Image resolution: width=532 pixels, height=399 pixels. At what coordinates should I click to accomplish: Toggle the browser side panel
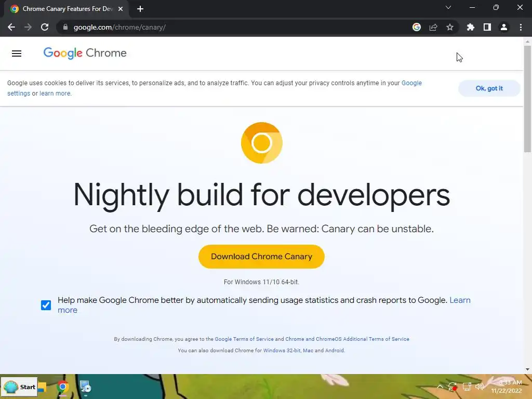[487, 27]
